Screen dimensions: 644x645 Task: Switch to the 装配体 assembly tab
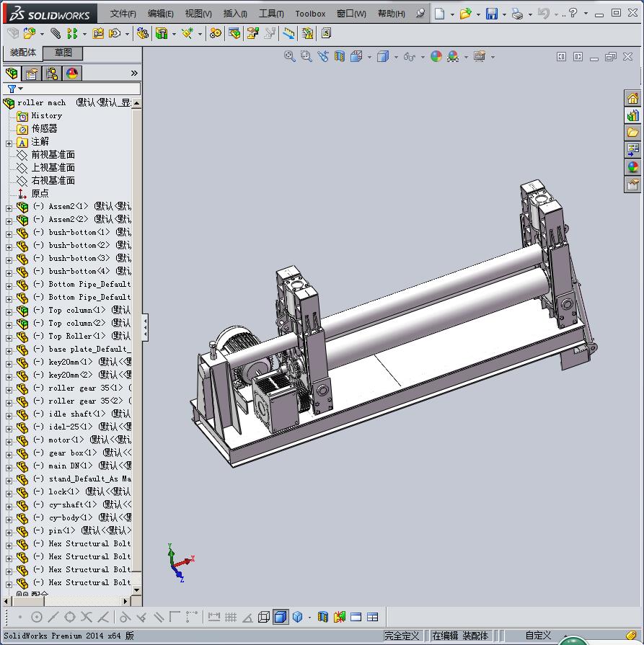tap(23, 53)
